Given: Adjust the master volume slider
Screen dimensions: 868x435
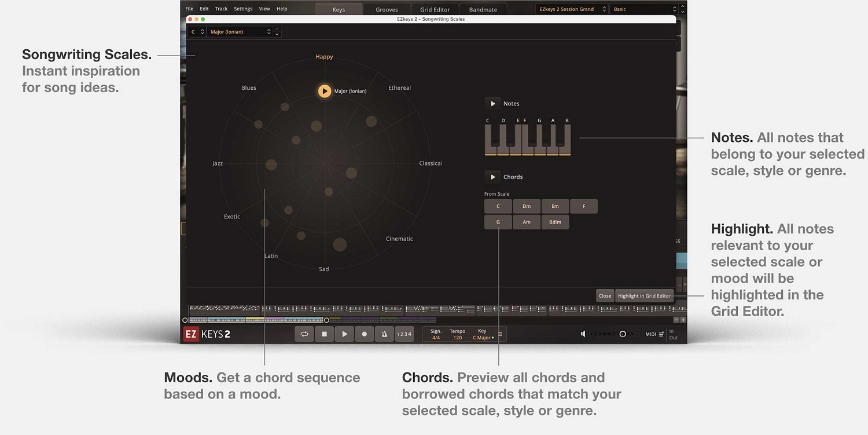Looking at the screenshot, I should [612, 334].
